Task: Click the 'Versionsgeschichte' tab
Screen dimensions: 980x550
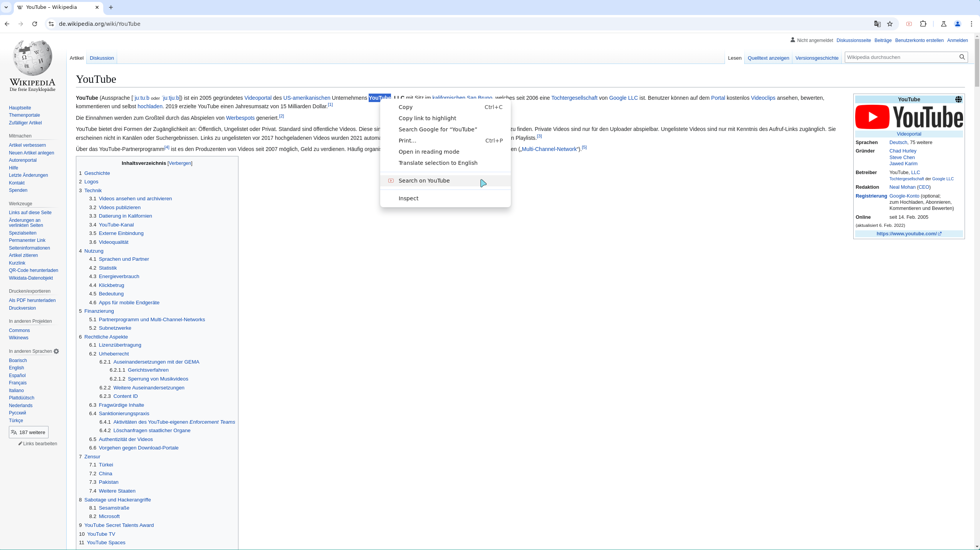Action: coord(817,58)
